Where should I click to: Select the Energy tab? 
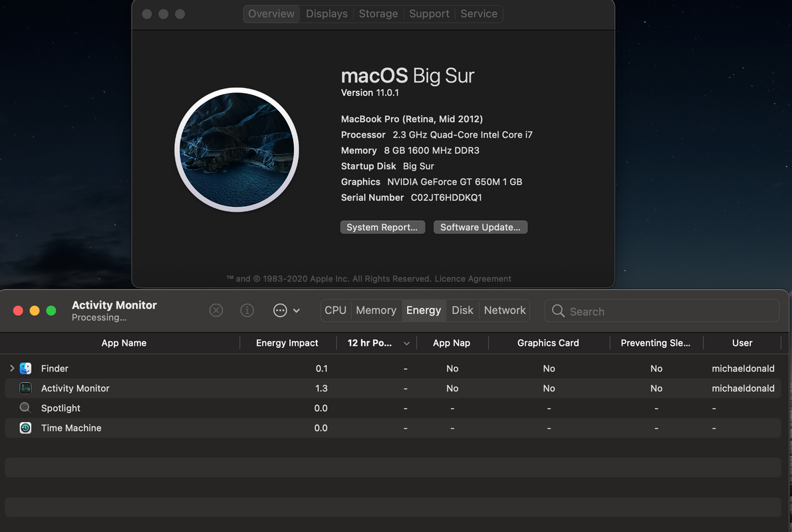click(424, 310)
